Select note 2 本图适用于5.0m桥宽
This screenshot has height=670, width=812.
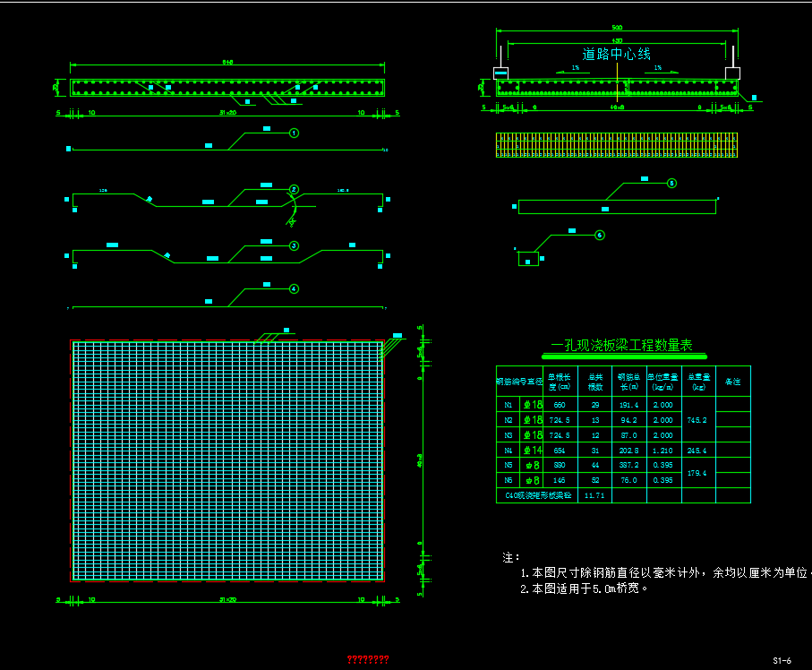tap(584, 588)
